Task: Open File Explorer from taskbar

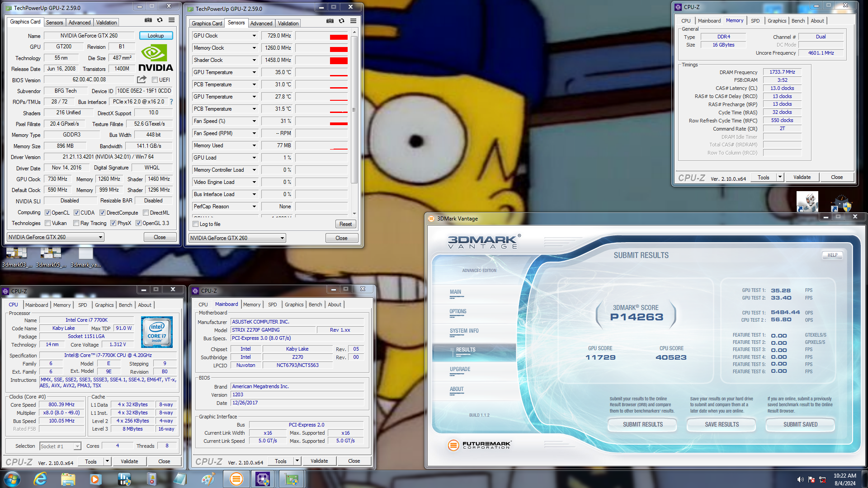Action: (x=68, y=479)
